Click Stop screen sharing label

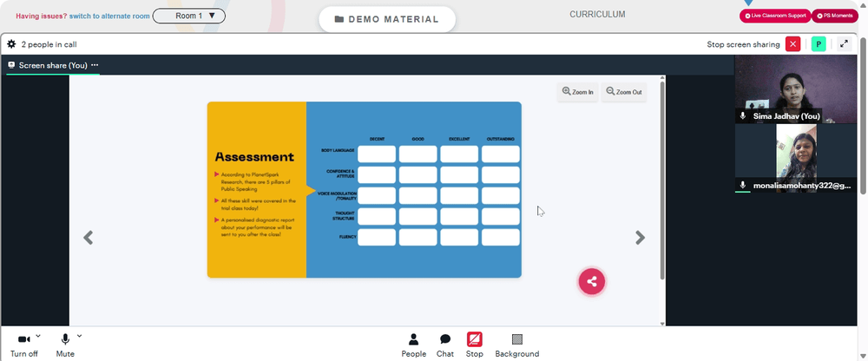[744, 44]
